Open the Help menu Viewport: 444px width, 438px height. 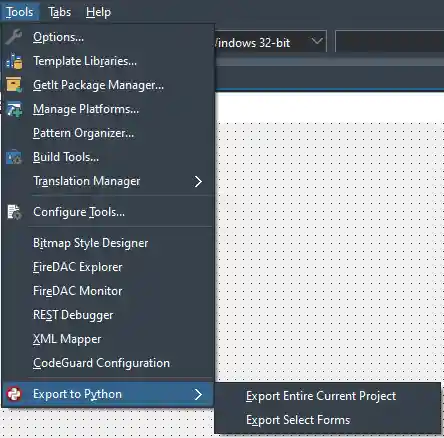(98, 12)
